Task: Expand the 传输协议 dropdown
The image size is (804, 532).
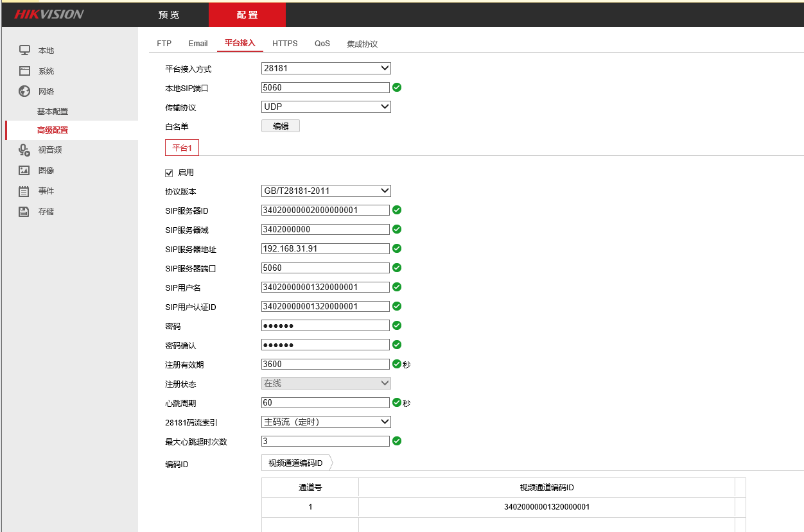Action: pos(326,107)
